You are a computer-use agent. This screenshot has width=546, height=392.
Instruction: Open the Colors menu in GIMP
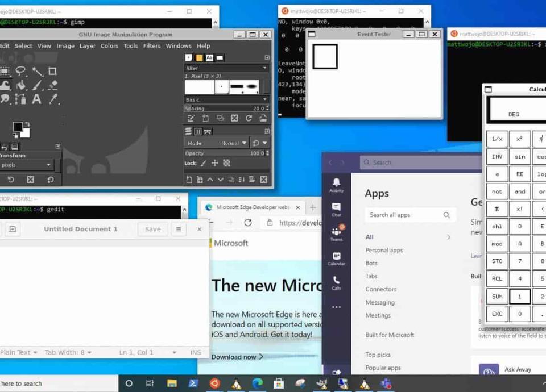(109, 46)
